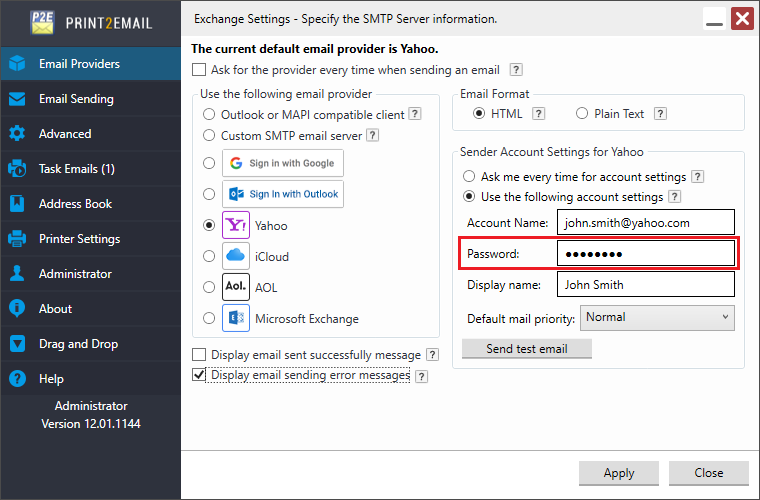Open help for Custom SMTP email server
Viewport: 760px width, 500px height.
point(372,135)
